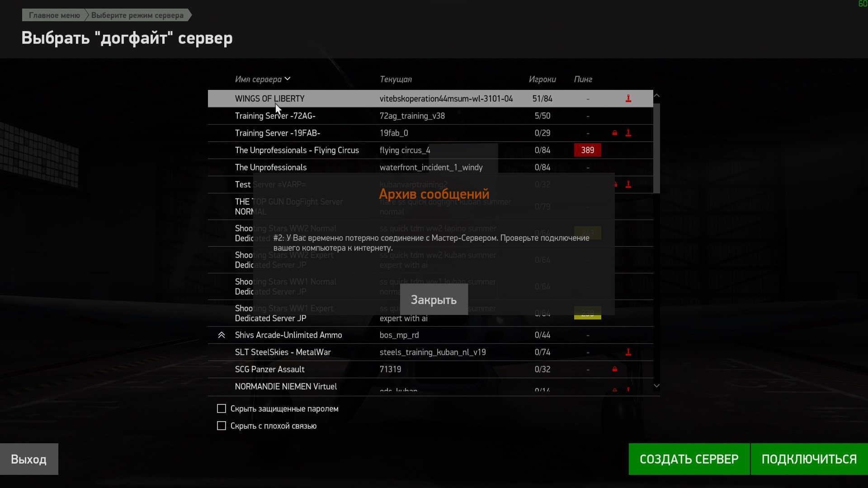Click joystick icon on WINGS OF LIBERTY row
The height and width of the screenshot is (488, 868).
(x=628, y=99)
